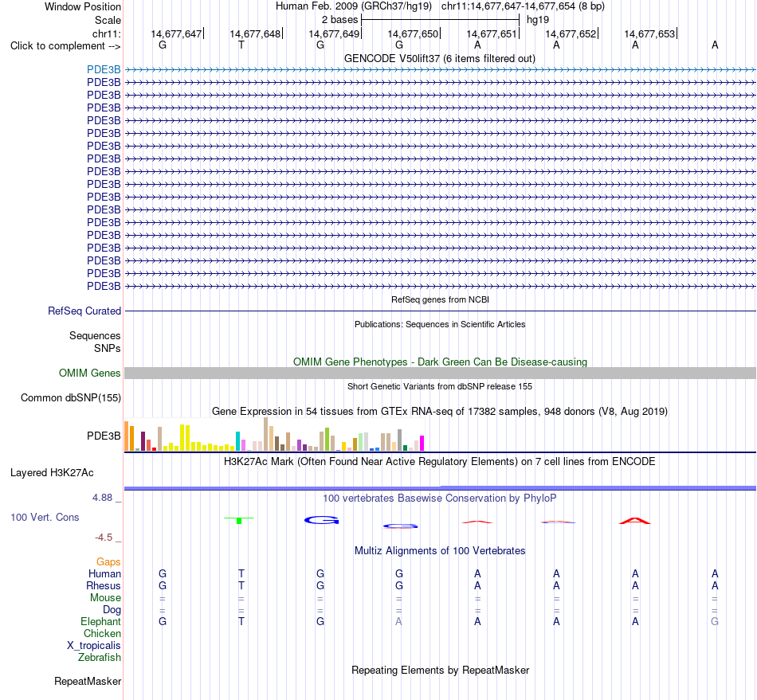Click the 4.88 conservation scale maximum value

[x=102, y=498]
